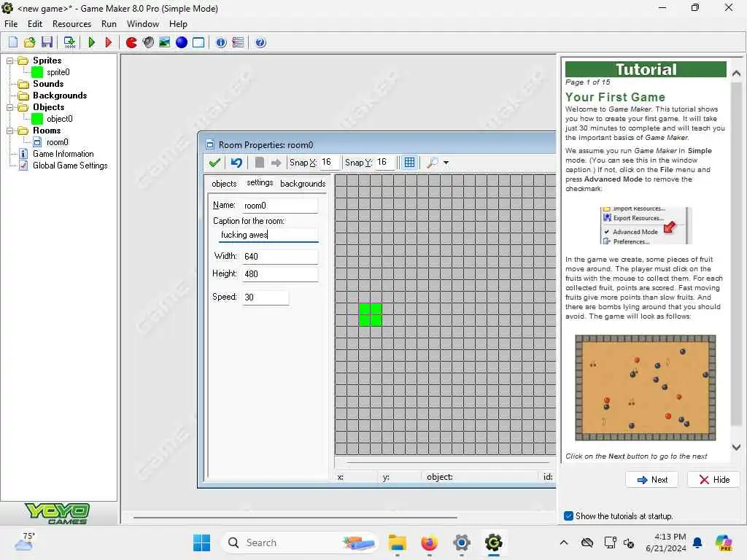The image size is (747, 560).
Task: Save the game with floppy icon
Action: (x=47, y=42)
